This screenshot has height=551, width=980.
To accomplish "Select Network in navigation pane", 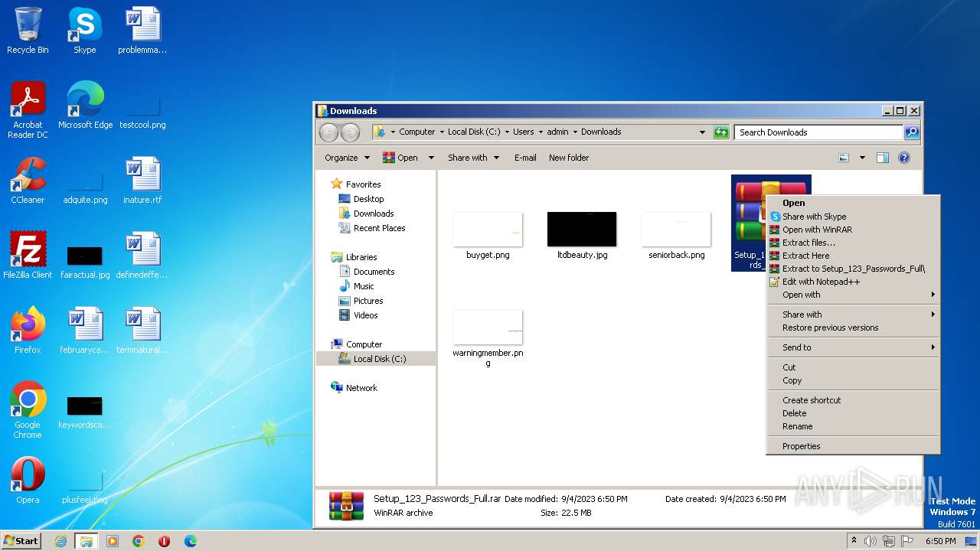I will (354, 388).
